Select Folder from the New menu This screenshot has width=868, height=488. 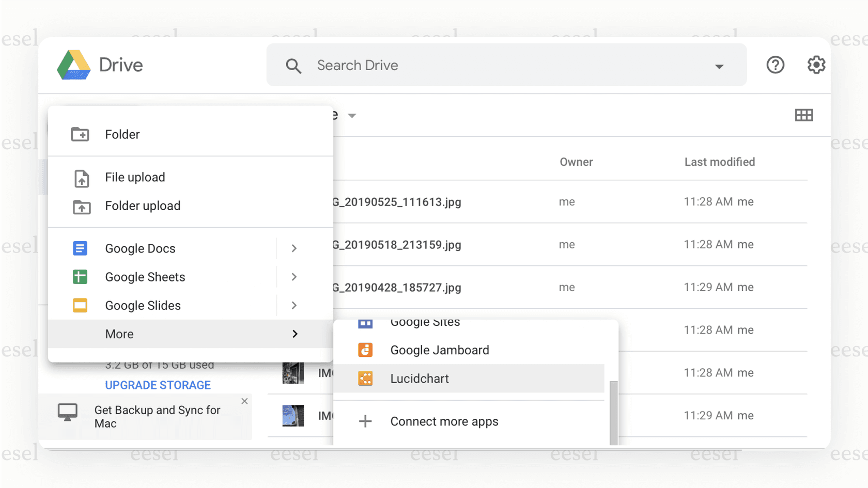tap(122, 134)
